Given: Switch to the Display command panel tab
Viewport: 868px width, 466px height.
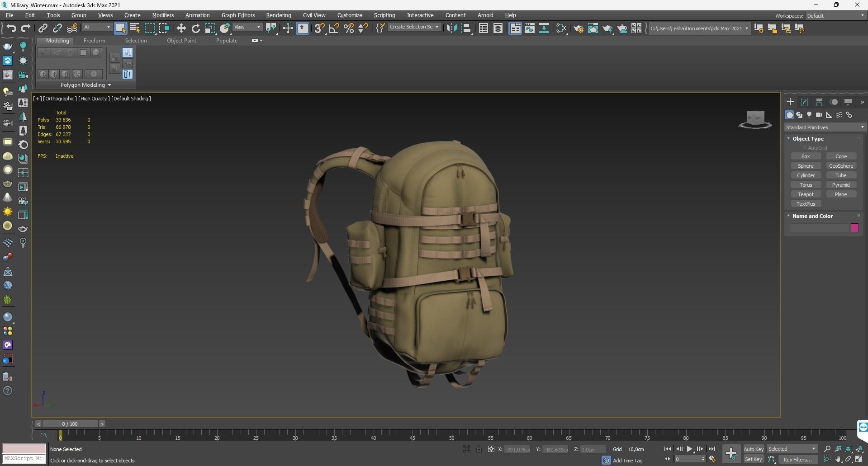Looking at the screenshot, I should pyautogui.click(x=848, y=102).
